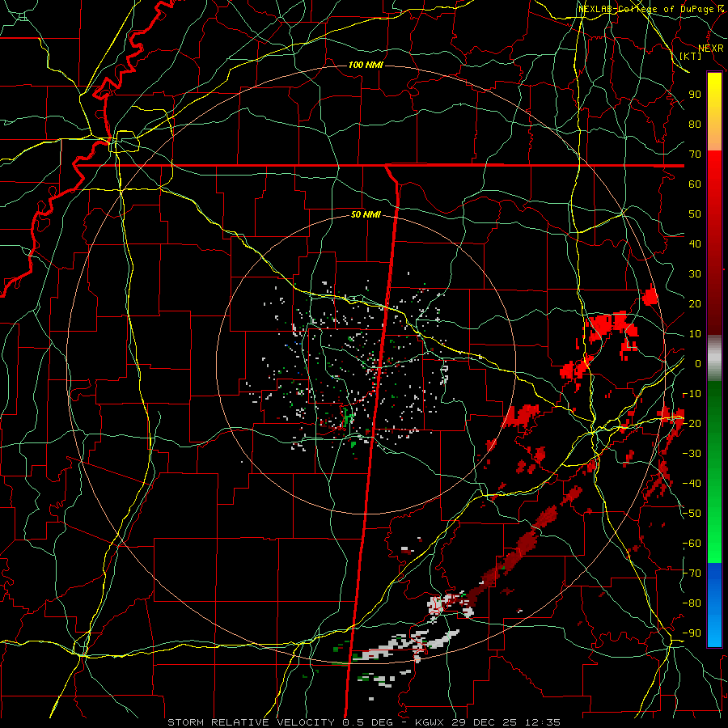Click the -80 value on velocity scale
The height and width of the screenshot is (728, 728).
[x=692, y=603]
